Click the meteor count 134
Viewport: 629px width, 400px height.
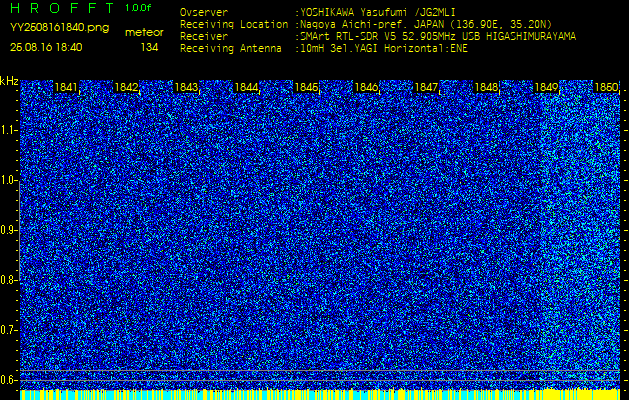click(149, 47)
